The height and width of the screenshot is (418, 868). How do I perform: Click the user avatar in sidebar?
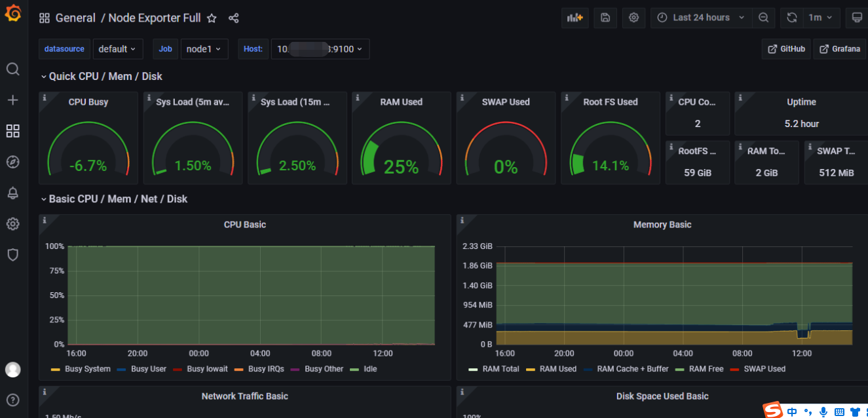[x=12, y=370]
